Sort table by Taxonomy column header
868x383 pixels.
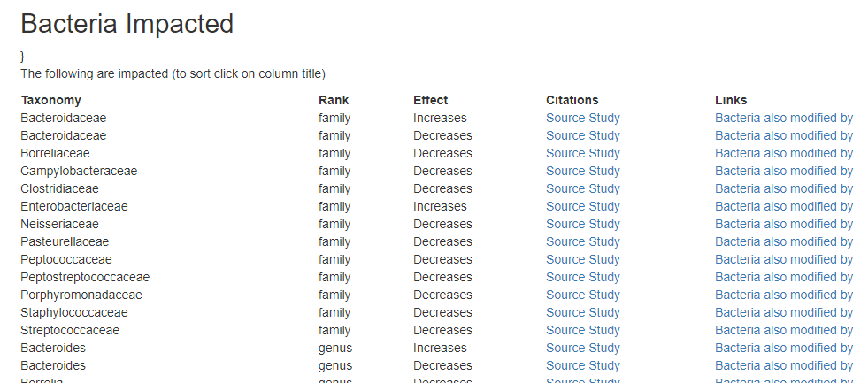click(x=50, y=100)
